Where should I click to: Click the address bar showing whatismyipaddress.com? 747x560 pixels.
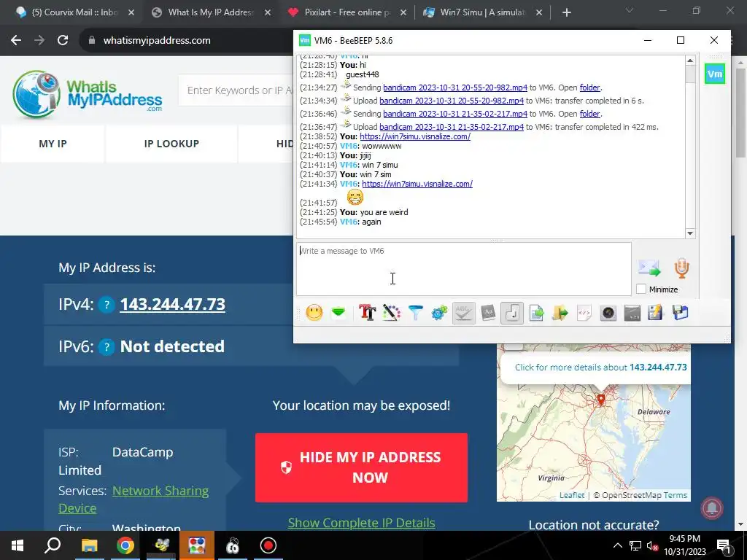157,41
